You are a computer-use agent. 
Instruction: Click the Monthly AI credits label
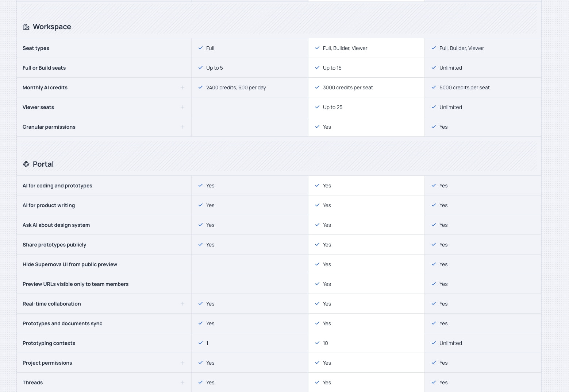45,88
